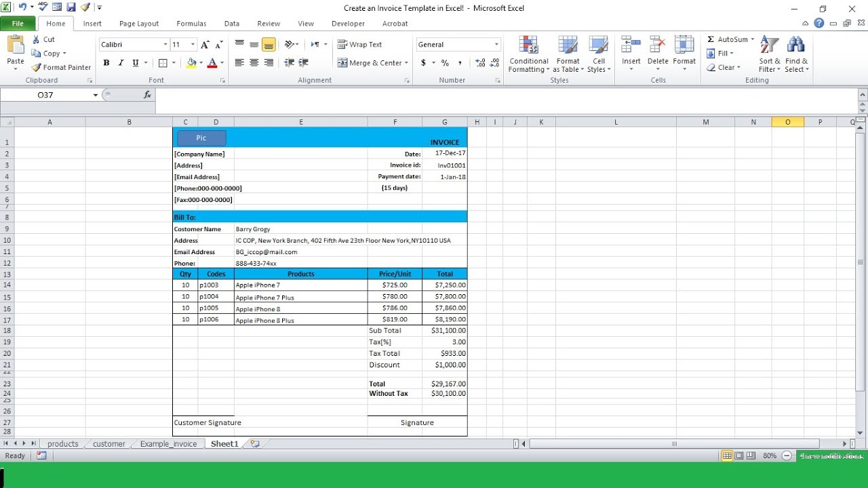
Task: Click the Increase Font Size icon
Action: (205, 45)
